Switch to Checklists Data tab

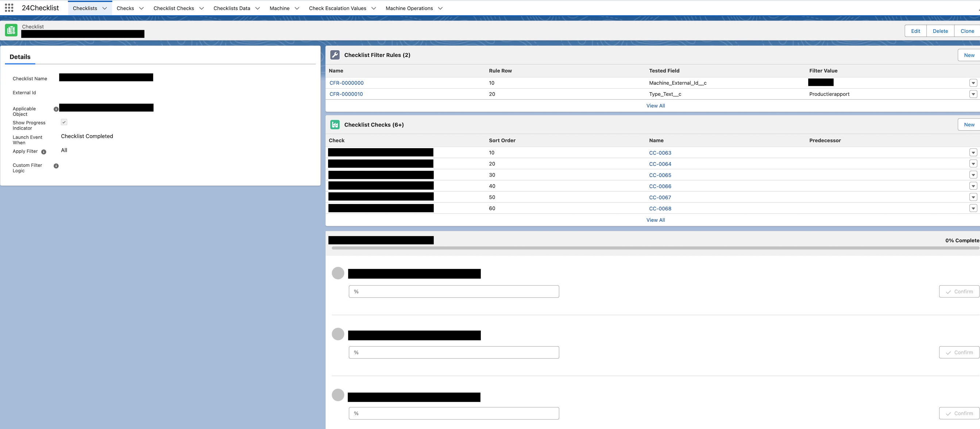(x=232, y=8)
